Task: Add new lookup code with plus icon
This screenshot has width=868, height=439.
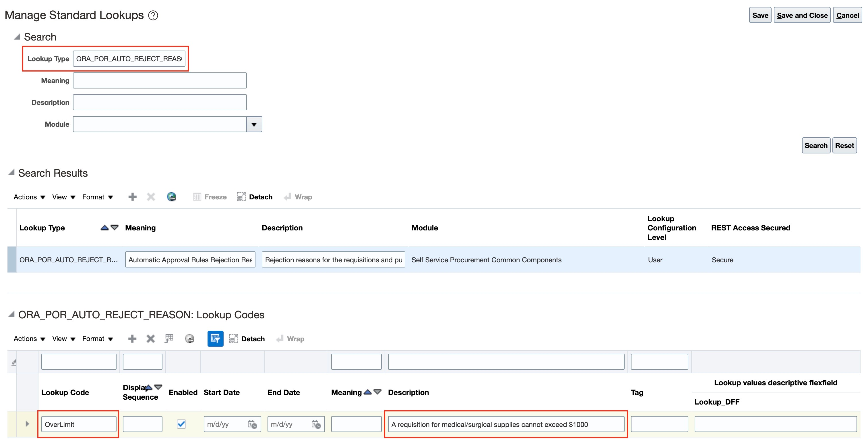Action: pyautogui.click(x=132, y=338)
